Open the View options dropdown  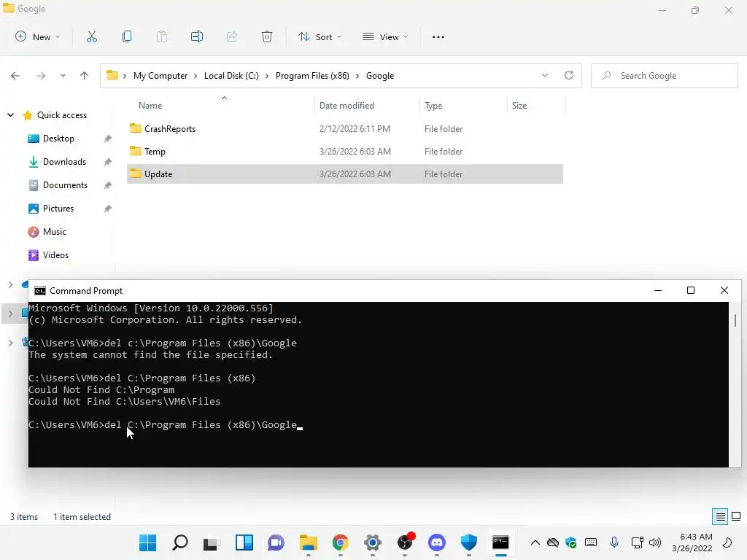[x=385, y=36]
